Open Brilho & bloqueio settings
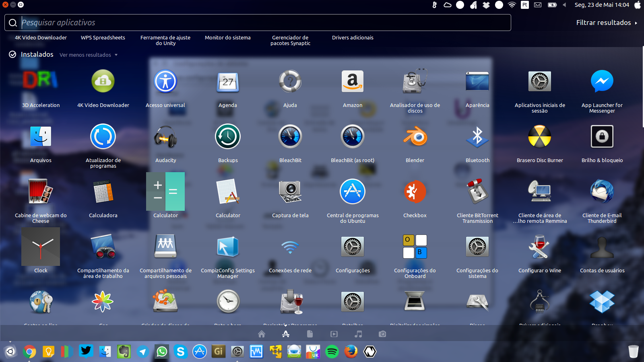The height and width of the screenshot is (362, 644). (602, 136)
